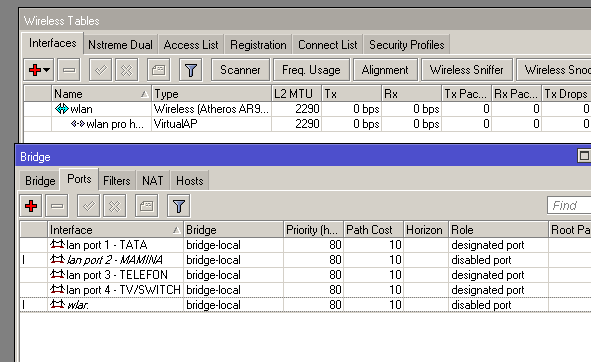Click the disable X button in Bridge window
591x362 pixels.
(115, 206)
